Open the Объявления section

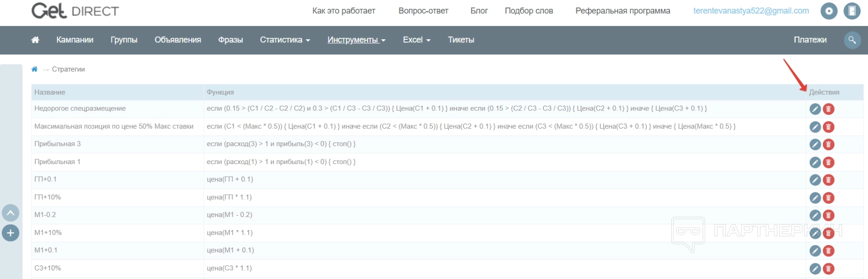tap(178, 40)
